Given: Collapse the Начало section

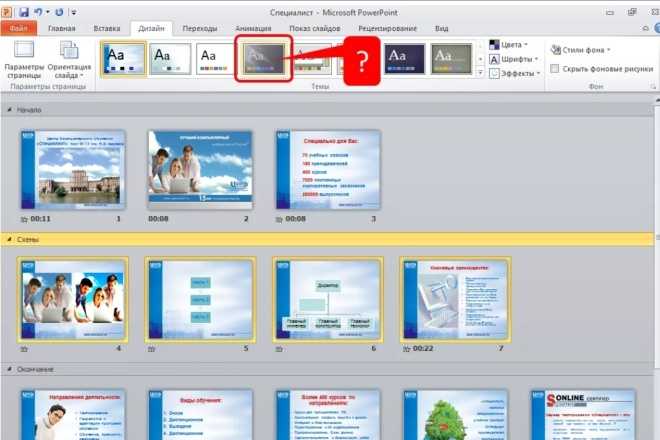Looking at the screenshot, I should pyautogui.click(x=10, y=110).
